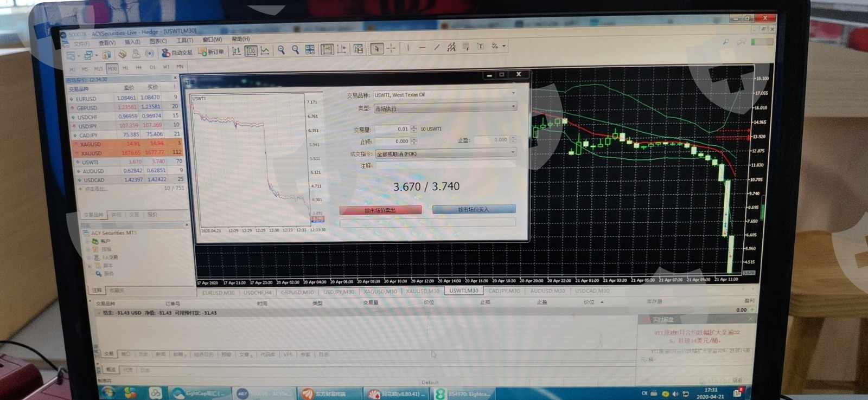The image size is (868, 400).
Task: Switch to the H1 timeframe
Action: pos(125,68)
